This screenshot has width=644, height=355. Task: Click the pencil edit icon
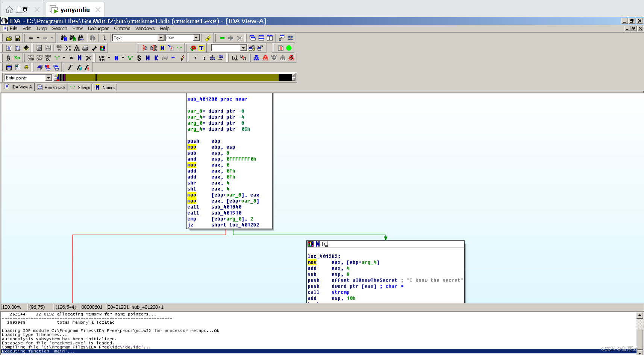point(182,58)
